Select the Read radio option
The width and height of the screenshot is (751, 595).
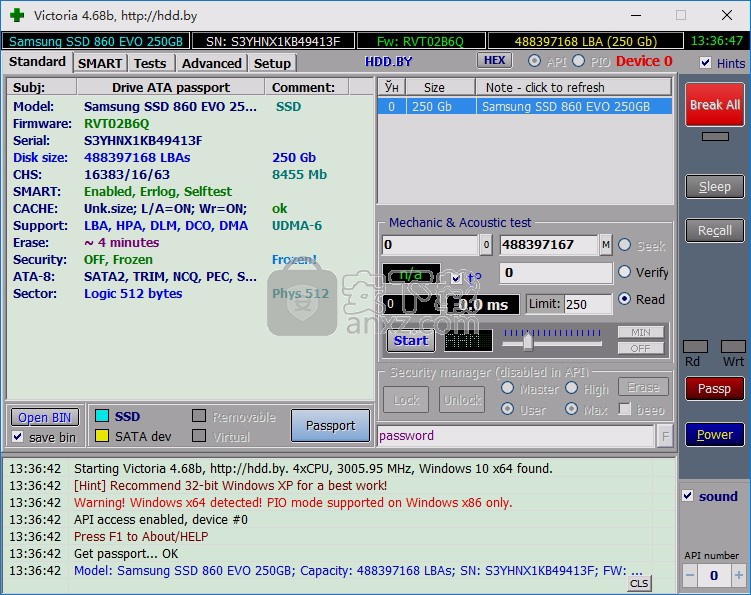coord(624,299)
